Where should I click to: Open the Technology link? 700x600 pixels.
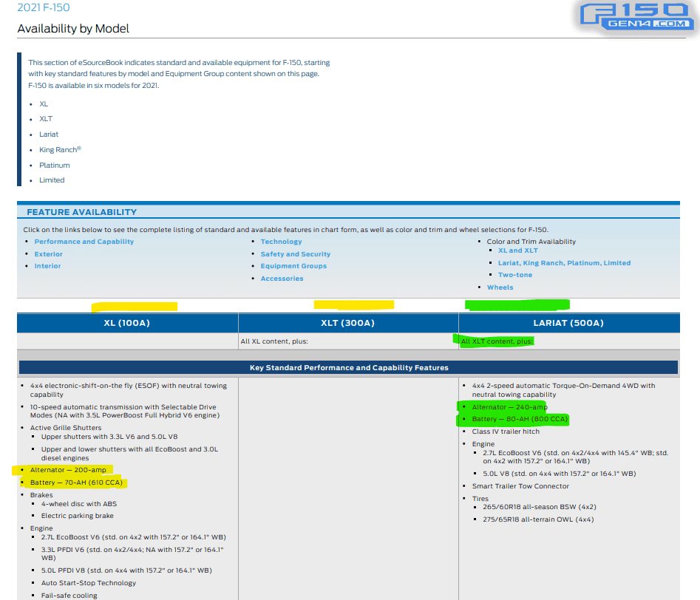click(x=281, y=242)
